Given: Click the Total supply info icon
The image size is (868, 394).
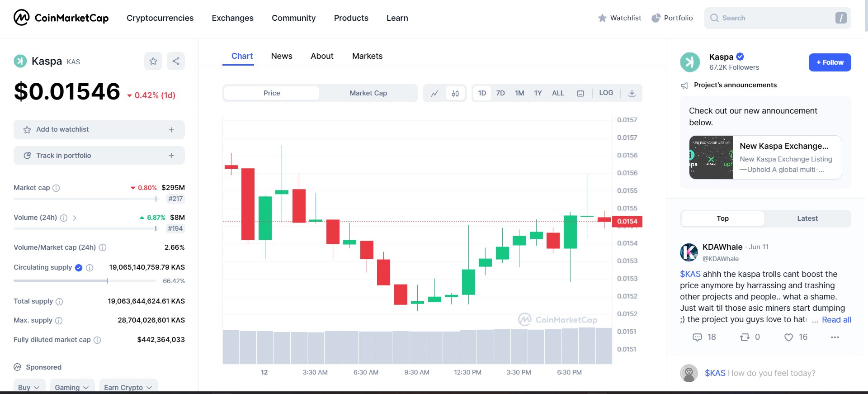Looking at the screenshot, I should coord(59,302).
